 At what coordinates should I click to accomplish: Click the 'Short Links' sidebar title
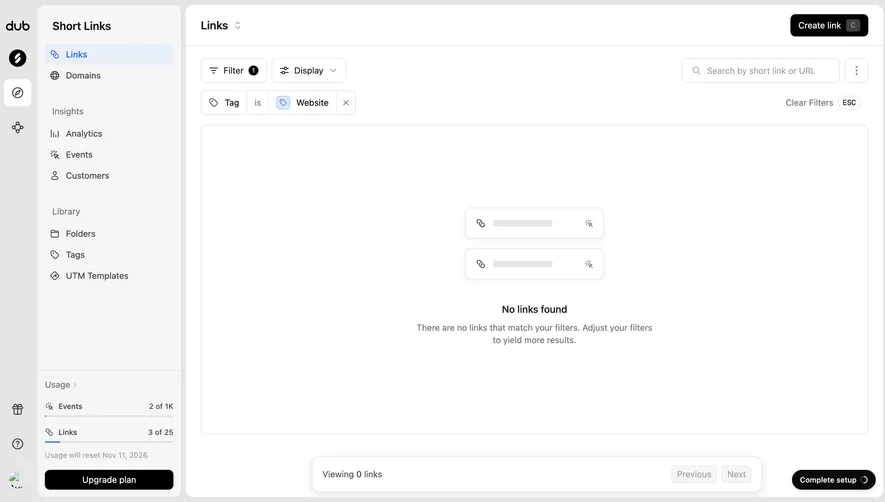point(81,26)
